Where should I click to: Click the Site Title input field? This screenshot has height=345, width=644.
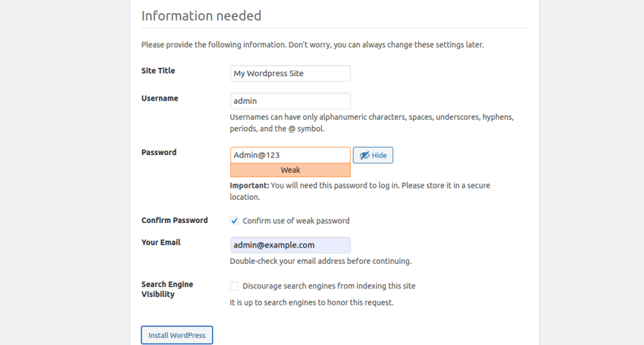290,74
